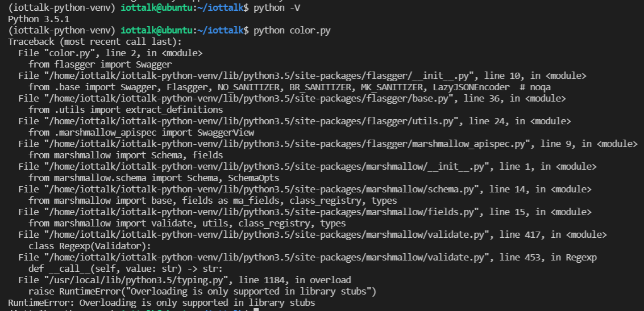
Task: Click the final "RuntimeError: Overloading is only supported" line
Action: 161,303
